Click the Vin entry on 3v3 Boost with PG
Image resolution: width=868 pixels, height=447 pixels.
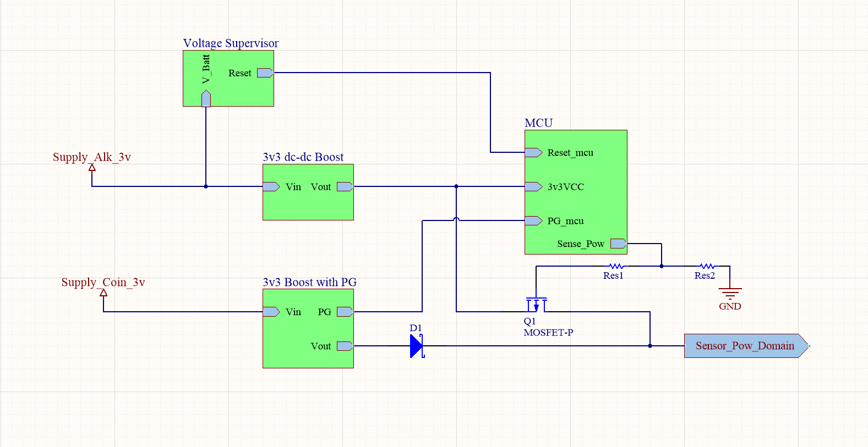271,312
